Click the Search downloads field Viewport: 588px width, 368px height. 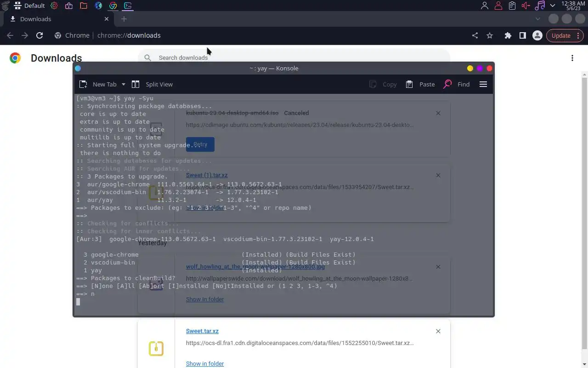pos(294,57)
